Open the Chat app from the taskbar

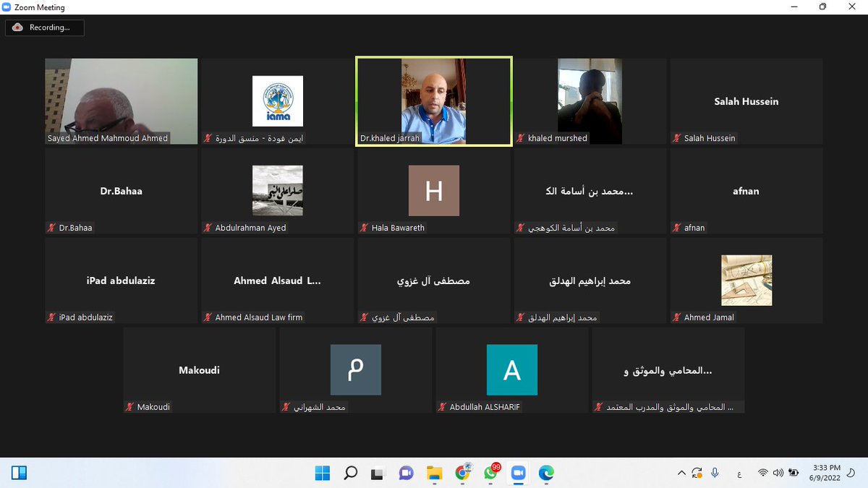pos(406,473)
